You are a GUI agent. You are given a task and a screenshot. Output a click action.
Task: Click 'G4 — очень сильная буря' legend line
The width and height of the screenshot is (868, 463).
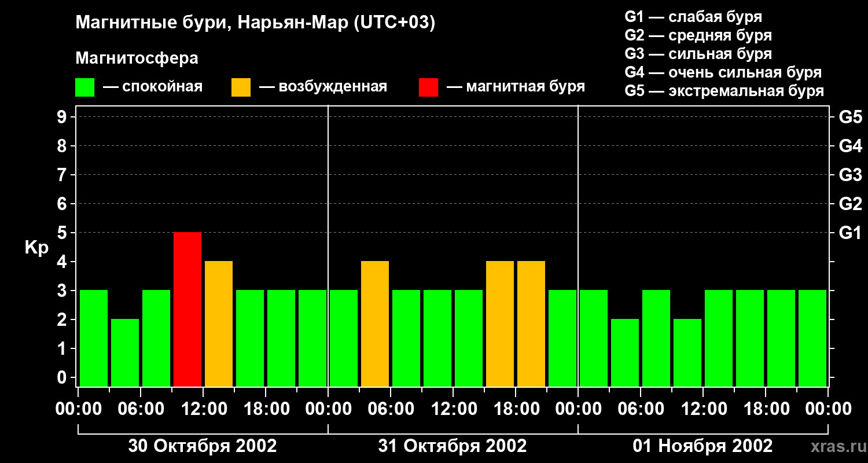click(x=723, y=72)
